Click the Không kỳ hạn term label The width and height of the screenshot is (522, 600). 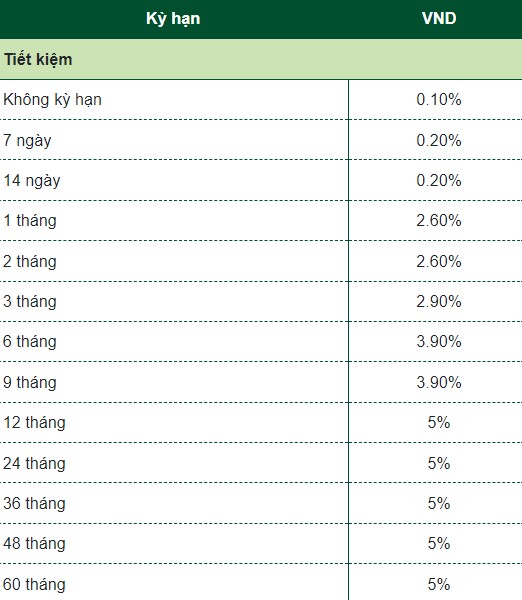click(52, 100)
